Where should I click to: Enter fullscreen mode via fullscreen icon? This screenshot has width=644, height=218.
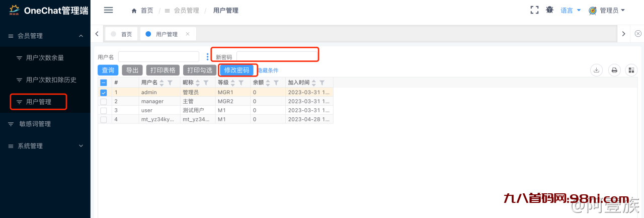pyautogui.click(x=534, y=10)
